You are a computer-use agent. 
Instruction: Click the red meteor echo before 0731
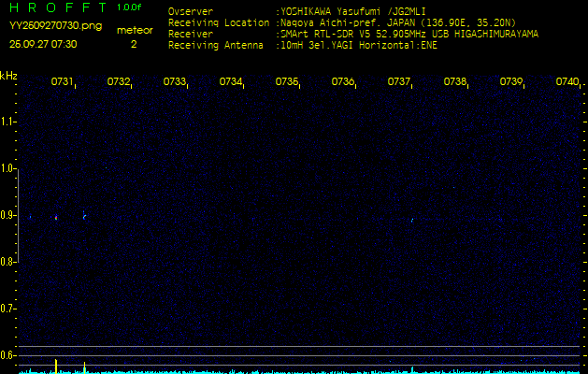tap(56, 217)
